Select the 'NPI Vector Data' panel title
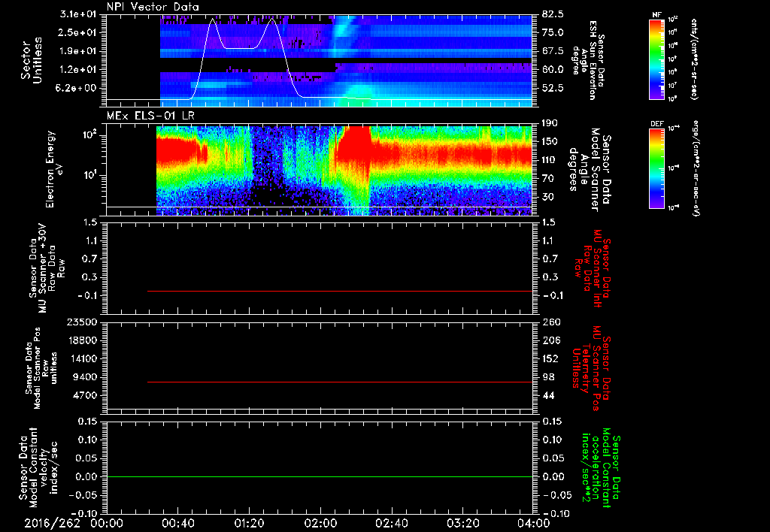This screenshot has width=770, height=532. (x=153, y=7)
